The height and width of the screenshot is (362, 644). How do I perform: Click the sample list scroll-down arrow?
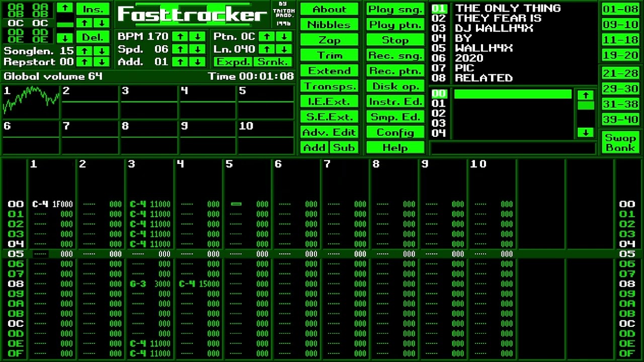point(585,133)
